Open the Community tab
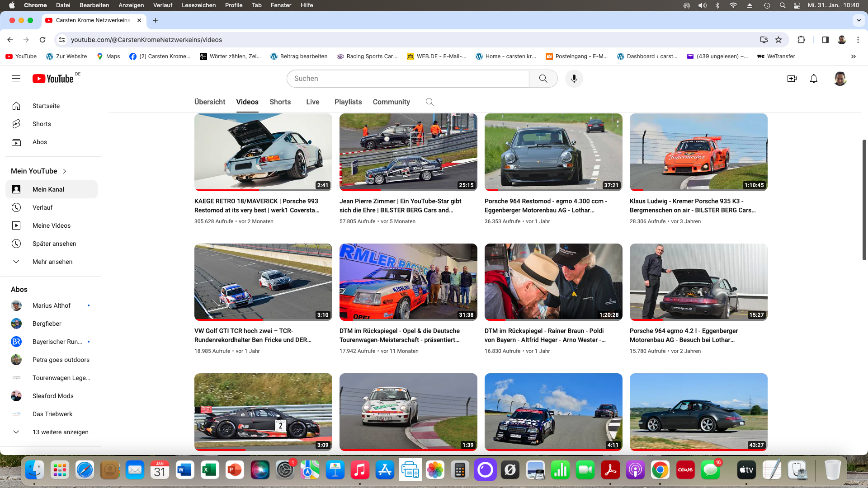Image resolution: width=868 pixels, height=488 pixels. (392, 102)
